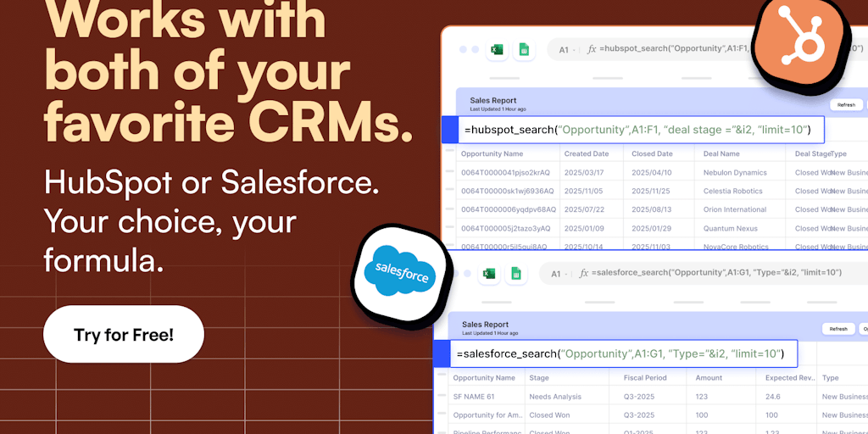Click Sales Report title in the HubSpot sheet
The width and height of the screenshot is (868, 434).
(493, 100)
